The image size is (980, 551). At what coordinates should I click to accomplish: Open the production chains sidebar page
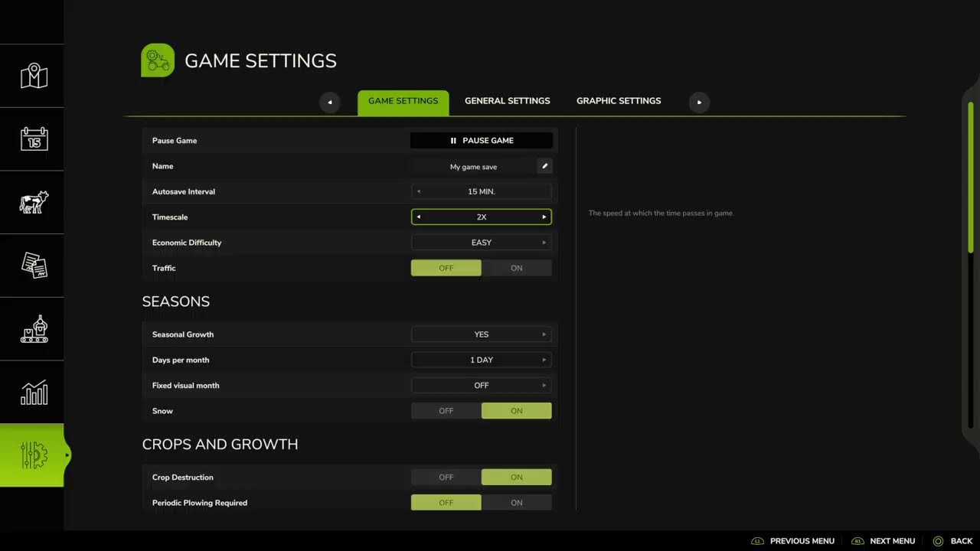click(x=34, y=329)
